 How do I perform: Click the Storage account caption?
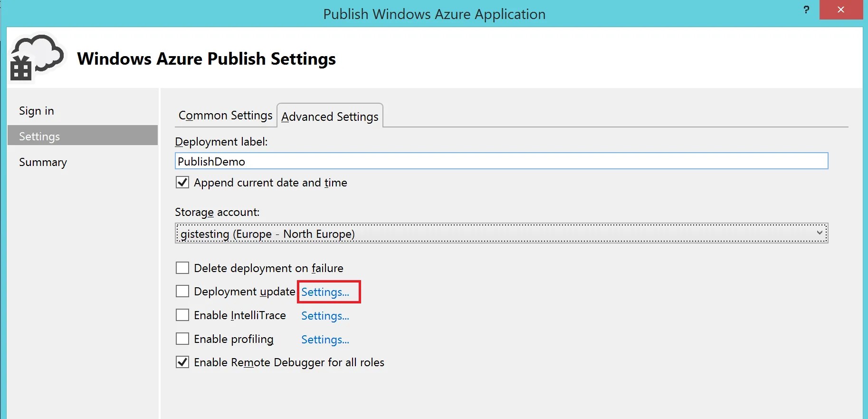coord(217,212)
